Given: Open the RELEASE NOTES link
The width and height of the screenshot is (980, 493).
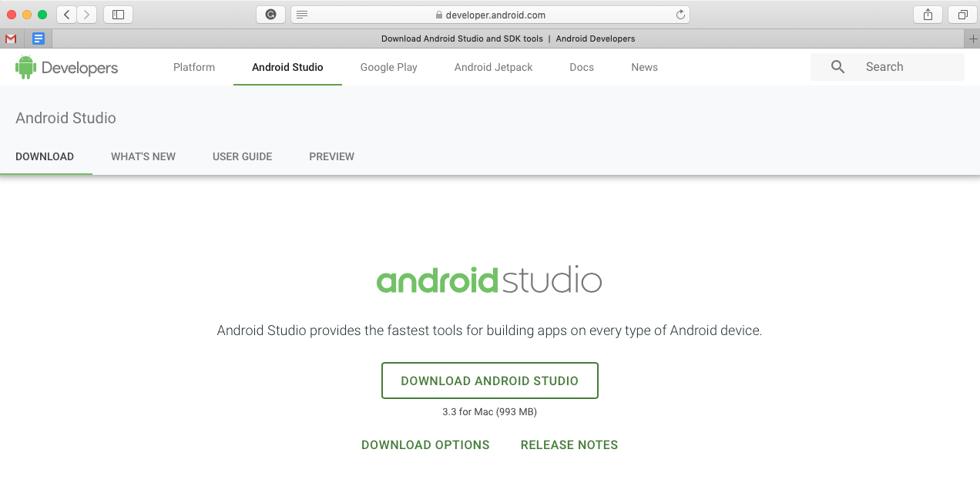Looking at the screenshot, I should [569, 445].
